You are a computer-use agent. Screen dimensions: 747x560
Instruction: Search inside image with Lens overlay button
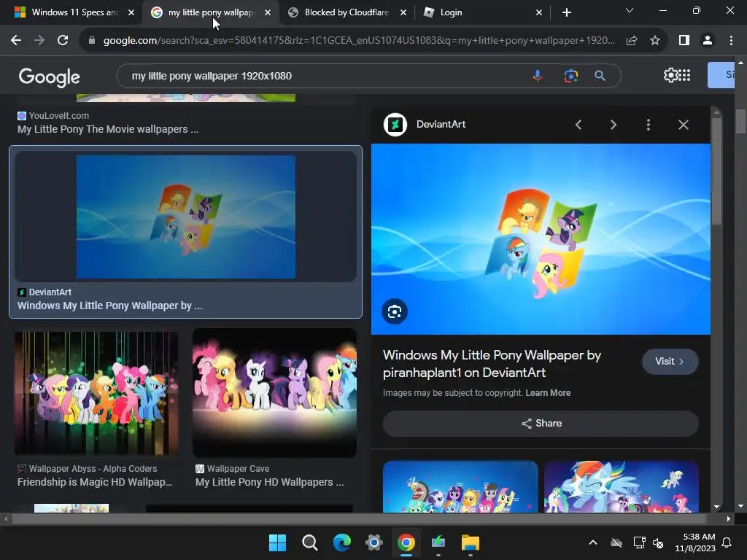pos(395,311)
